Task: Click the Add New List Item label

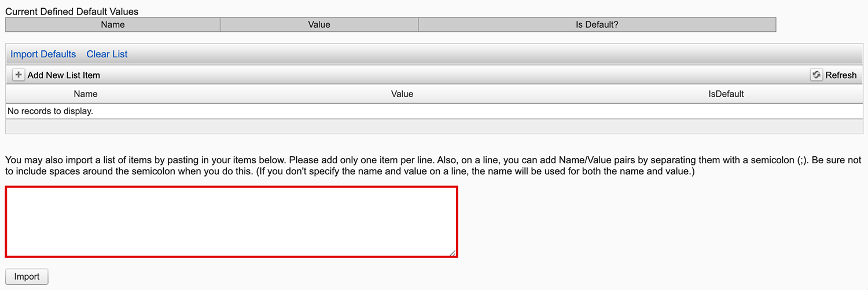Action: [x=64, y=75]
